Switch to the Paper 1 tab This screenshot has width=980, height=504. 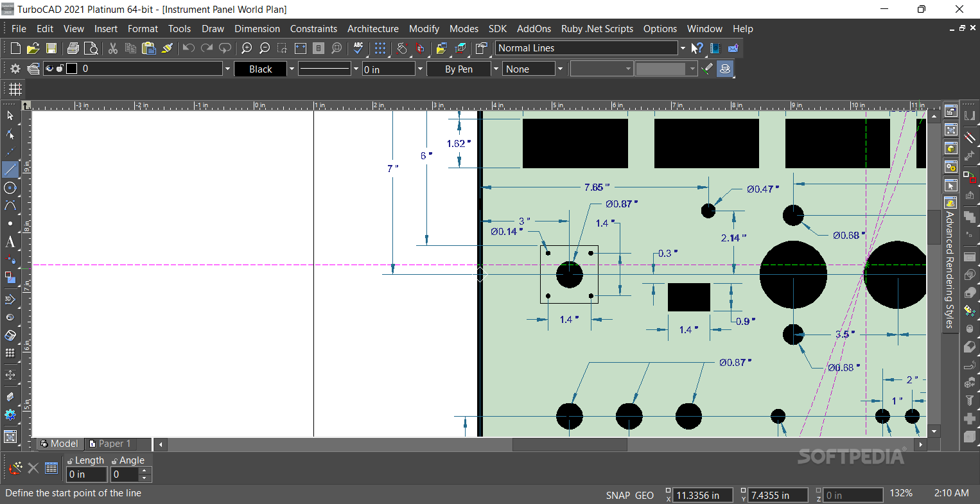click(x=110, y=444)
